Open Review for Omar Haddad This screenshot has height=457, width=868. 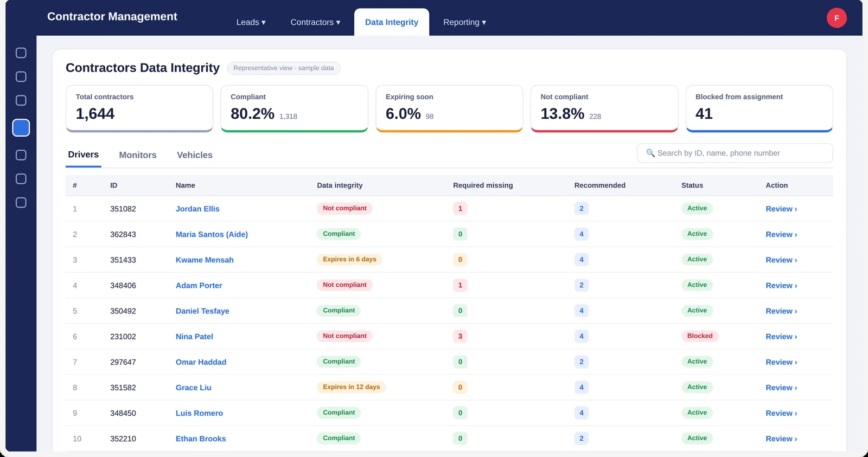tap(781, 362)
